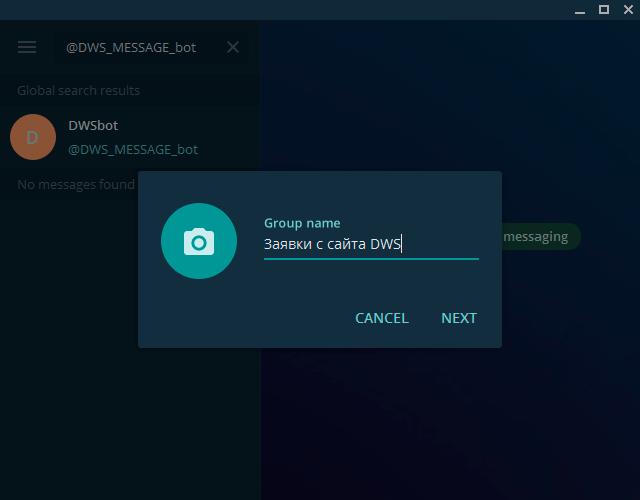
Task: Open the hamburger main menu
Action: coord(27,47)
